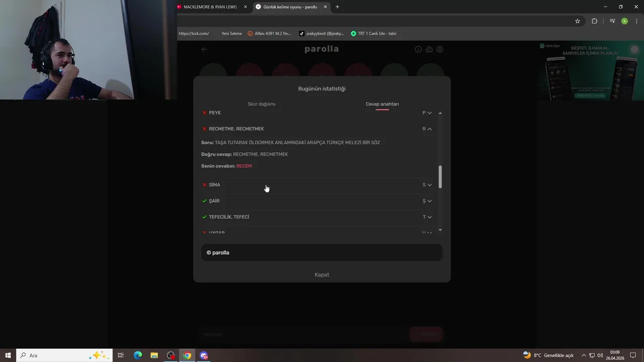
Task: Close the parolla browser tab
Action: point(325,7)
